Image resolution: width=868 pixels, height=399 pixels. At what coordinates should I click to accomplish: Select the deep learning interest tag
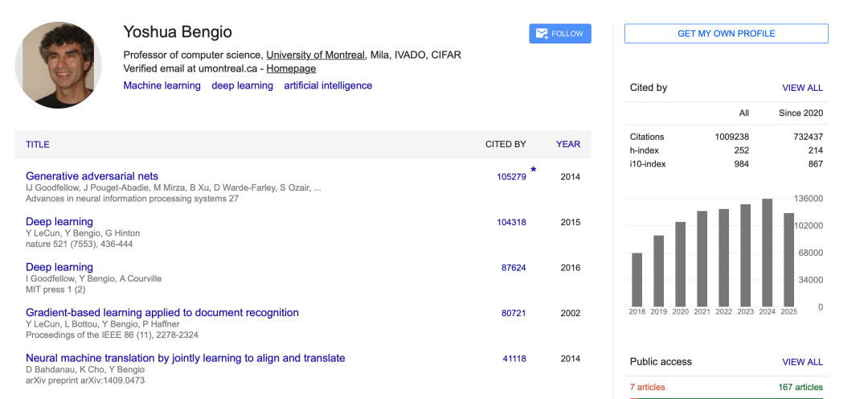coord(242,85)
